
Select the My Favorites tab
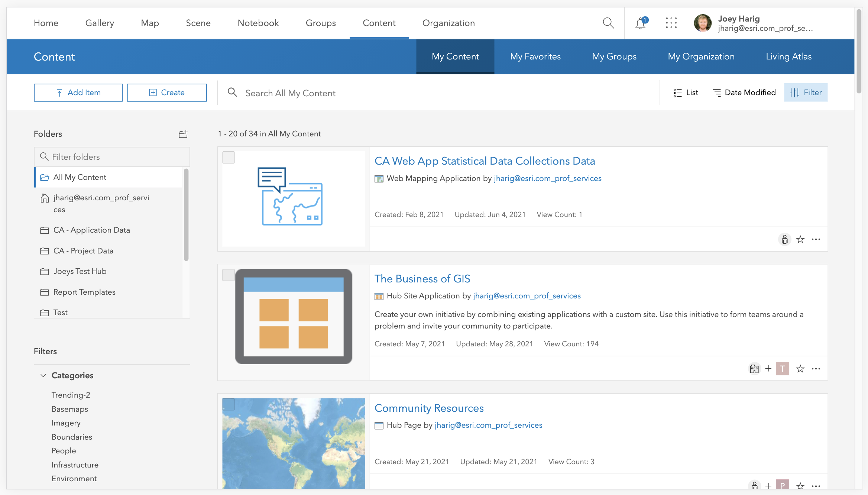[x=535, y=56]
